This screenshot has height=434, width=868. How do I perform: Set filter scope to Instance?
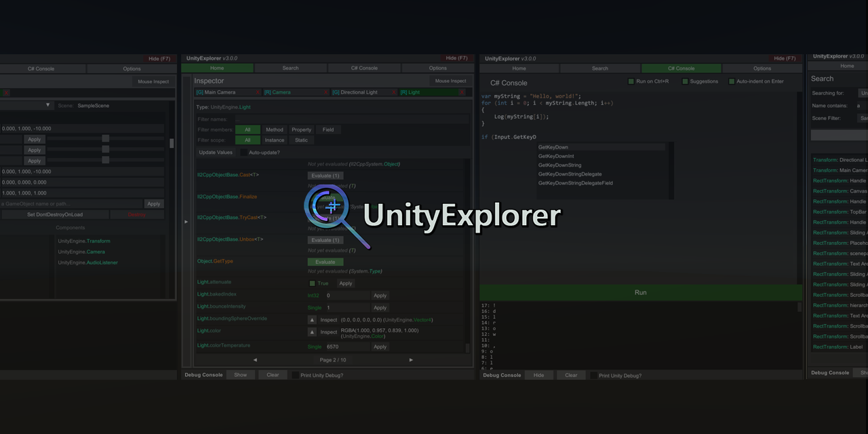click(275, 140)
